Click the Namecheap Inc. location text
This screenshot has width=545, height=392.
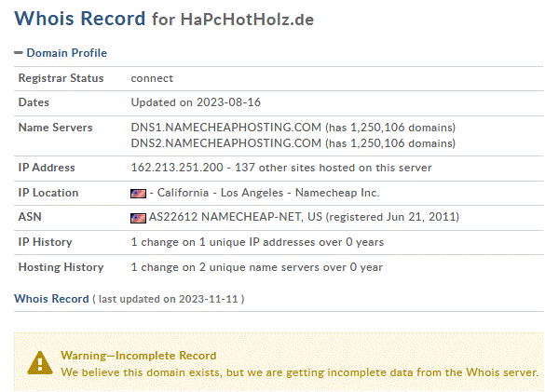click(337, 193)
